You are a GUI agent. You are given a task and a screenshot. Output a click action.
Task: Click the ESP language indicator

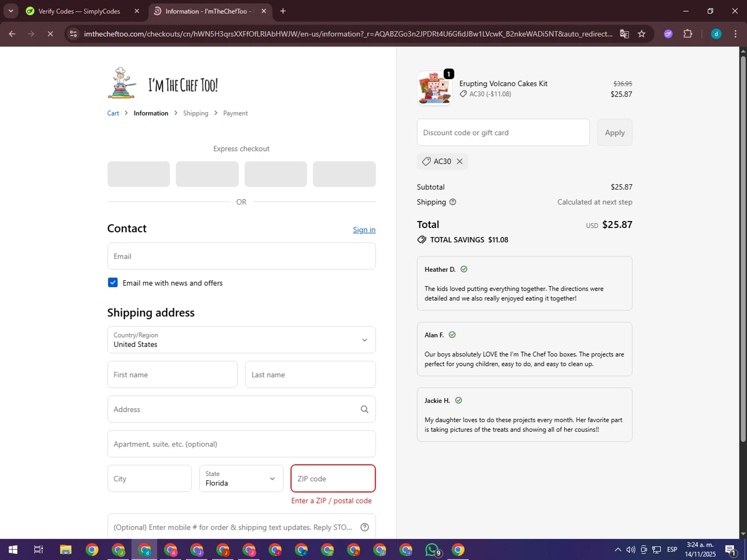(672, 550)
